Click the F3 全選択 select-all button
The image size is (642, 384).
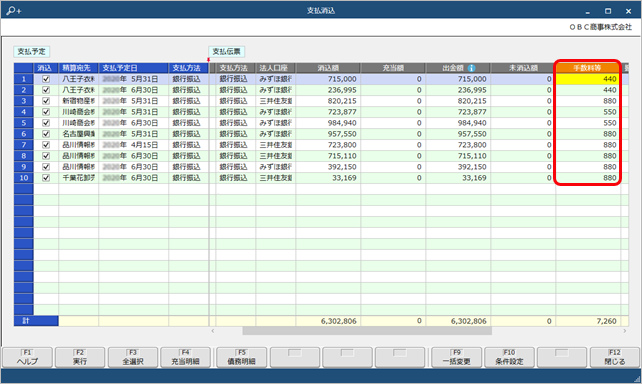click(x=133, y=357)
